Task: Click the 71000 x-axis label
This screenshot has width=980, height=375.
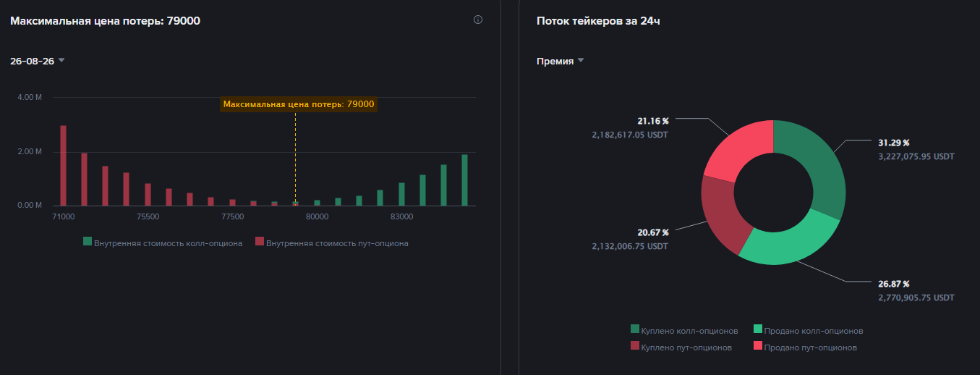Action: click(63, 216)
